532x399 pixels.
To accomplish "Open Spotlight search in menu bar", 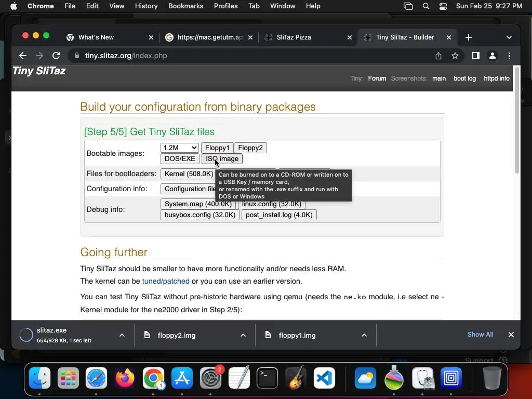I will [426, 6].
